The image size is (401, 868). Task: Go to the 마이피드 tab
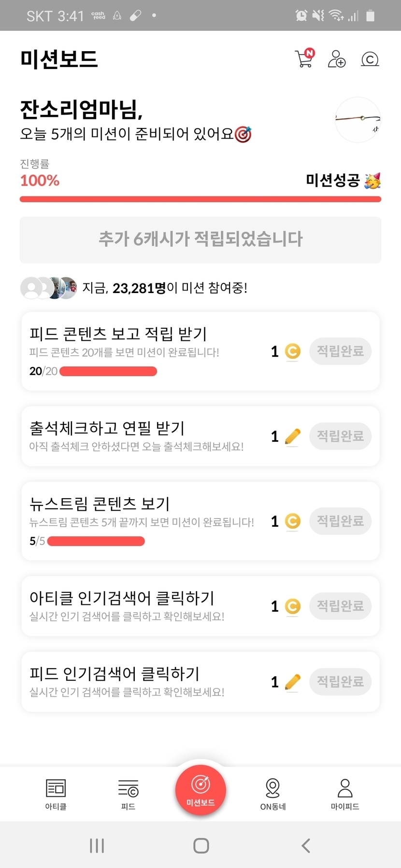pyautogui.click(x=345, y=794)
